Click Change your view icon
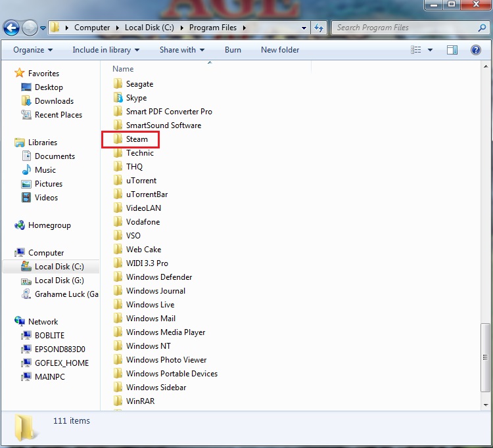Screen dimensions: 493x448 415,50
